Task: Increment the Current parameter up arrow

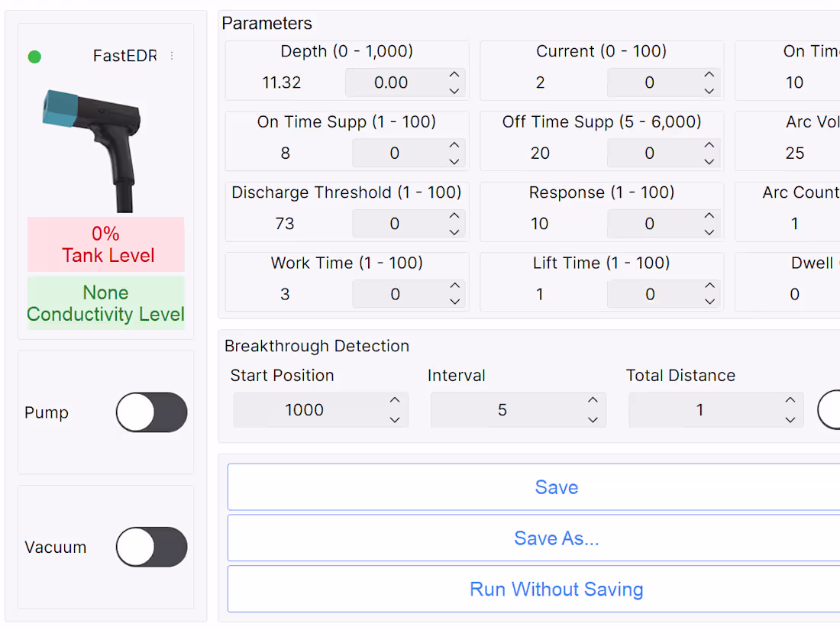Action: click(x=709, y=75)
